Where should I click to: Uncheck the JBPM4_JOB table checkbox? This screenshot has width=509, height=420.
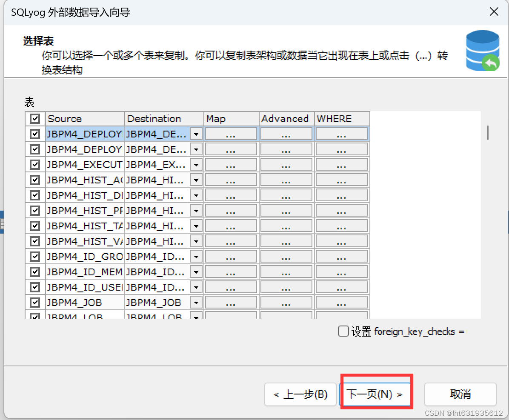coord(35,302)
